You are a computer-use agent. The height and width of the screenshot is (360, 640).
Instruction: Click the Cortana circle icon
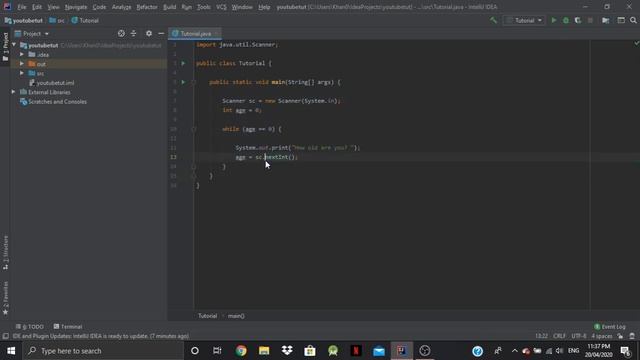[x=195, y=351]
